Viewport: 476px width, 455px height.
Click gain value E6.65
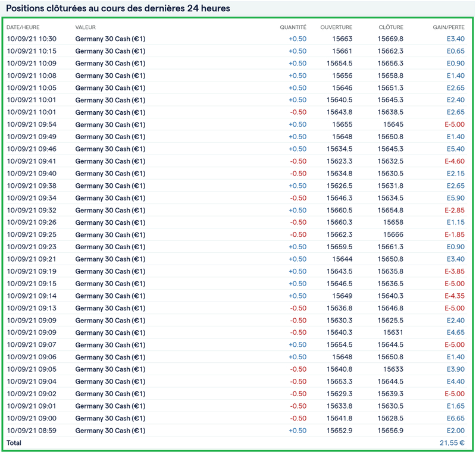click(456, 418)
